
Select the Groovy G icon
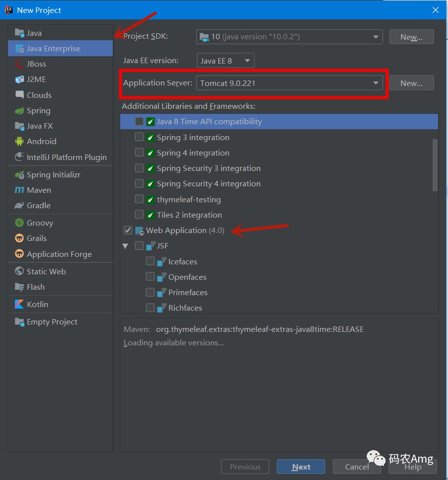pyautogui.click(x=19, y=223)
